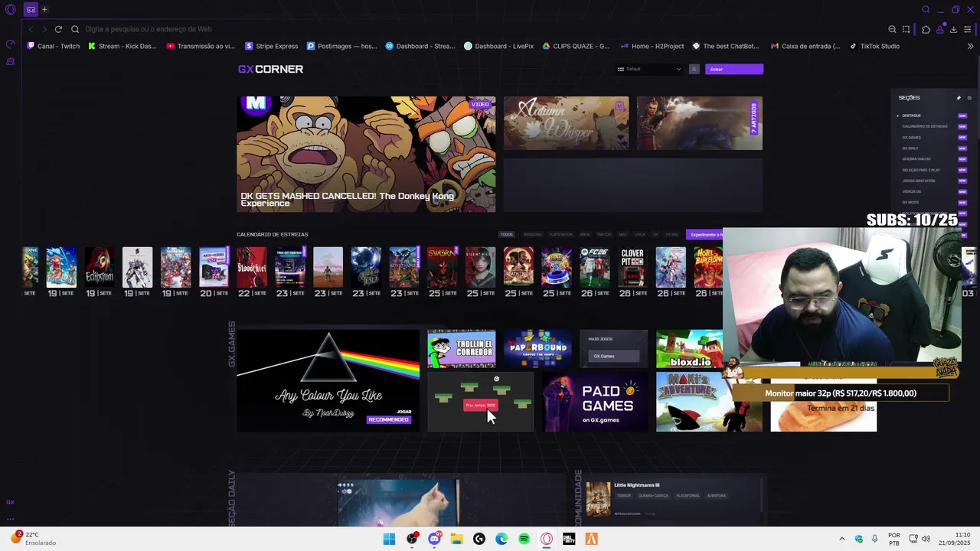Viewport: 980px width, 551px height.
Task: Open Discord from the taskbar
Action: pos(435,539)
